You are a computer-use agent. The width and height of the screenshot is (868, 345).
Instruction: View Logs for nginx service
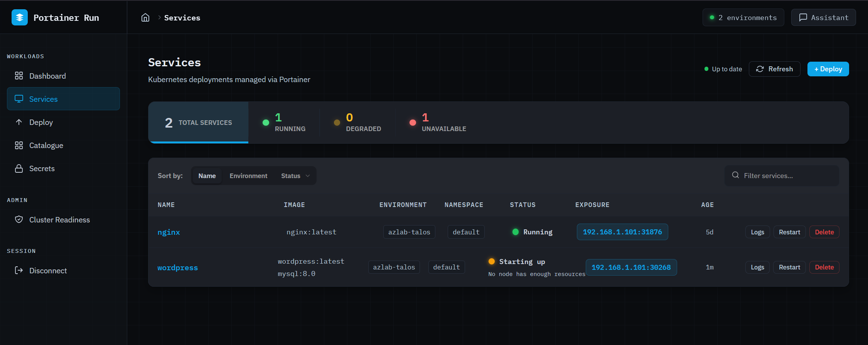757,232
